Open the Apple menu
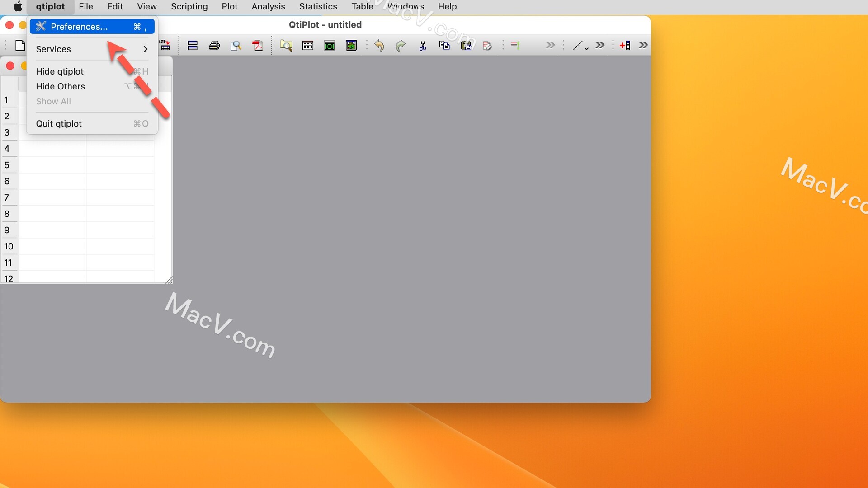Image resolution: width=868 pixels, height=488 pixels. (x=18, y=7)
